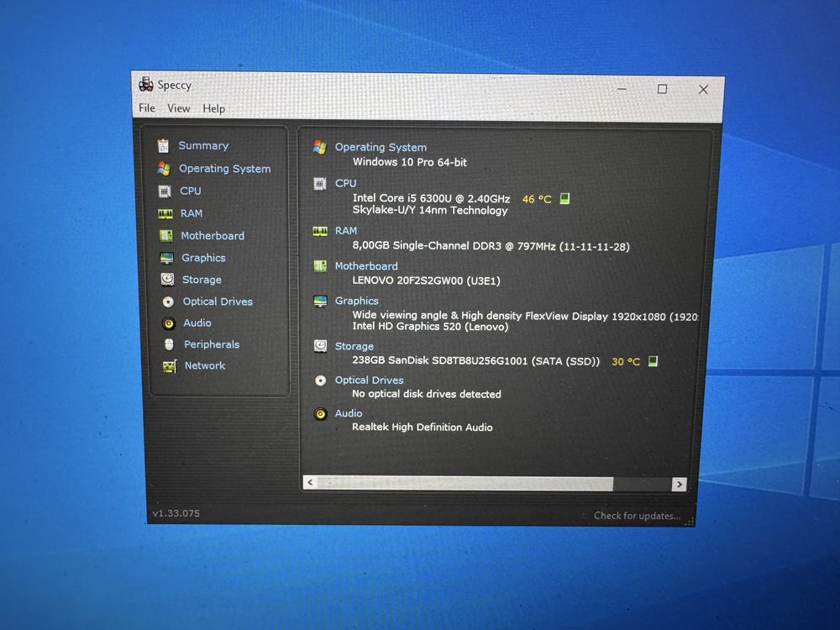The height and width of the screenshot is (630, 840).
Task: Open the RAM sidebar entry
Action: [x=192, y=213]
